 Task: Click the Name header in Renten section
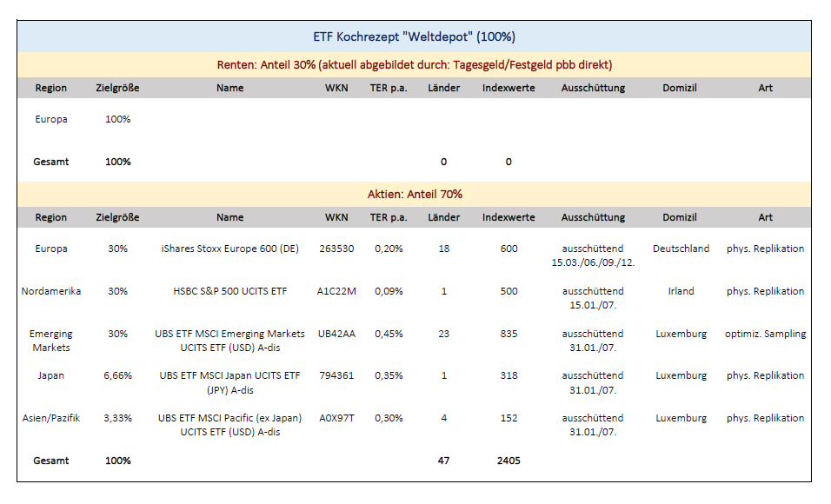tap(230, 88)
